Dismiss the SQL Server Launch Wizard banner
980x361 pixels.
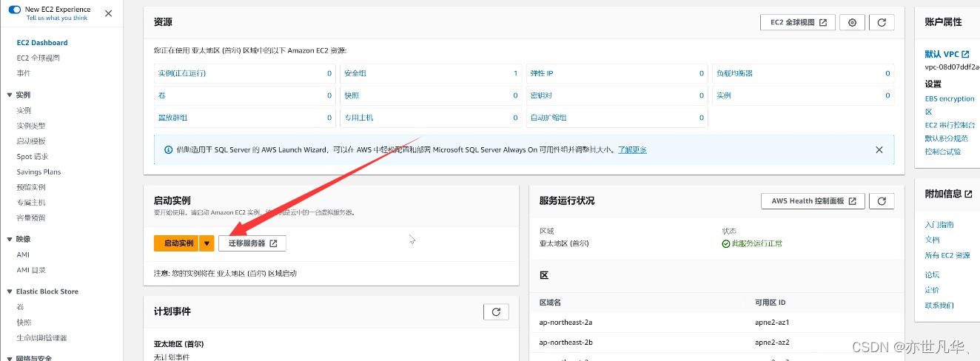[x=879, y=150]
